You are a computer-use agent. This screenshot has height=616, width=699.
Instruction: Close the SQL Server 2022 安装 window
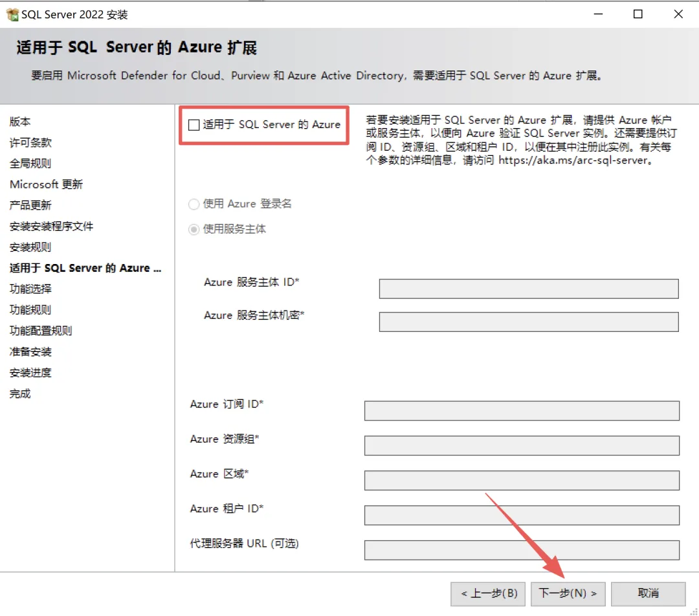[678, 14]
